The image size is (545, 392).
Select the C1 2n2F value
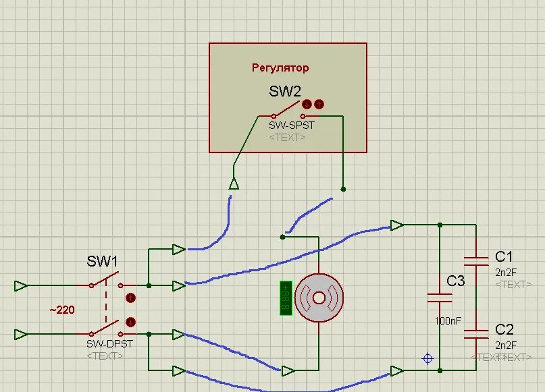click(x=506, y=272)
